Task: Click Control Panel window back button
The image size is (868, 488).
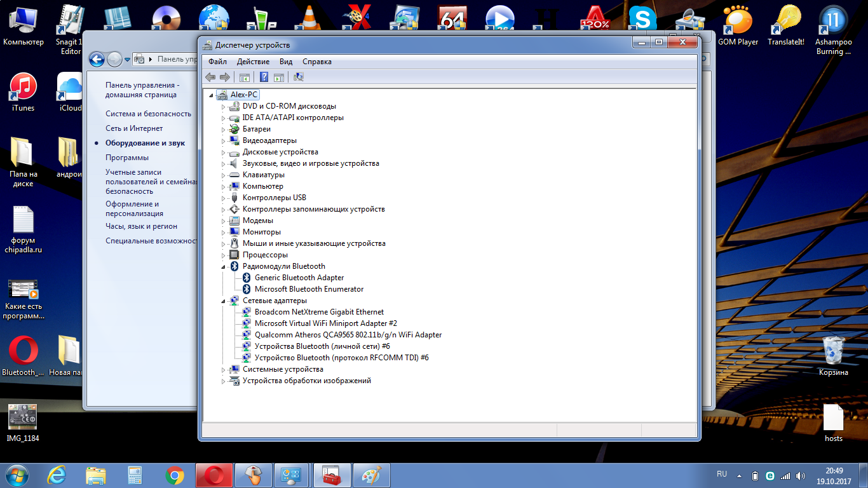Action: point(97,59)
